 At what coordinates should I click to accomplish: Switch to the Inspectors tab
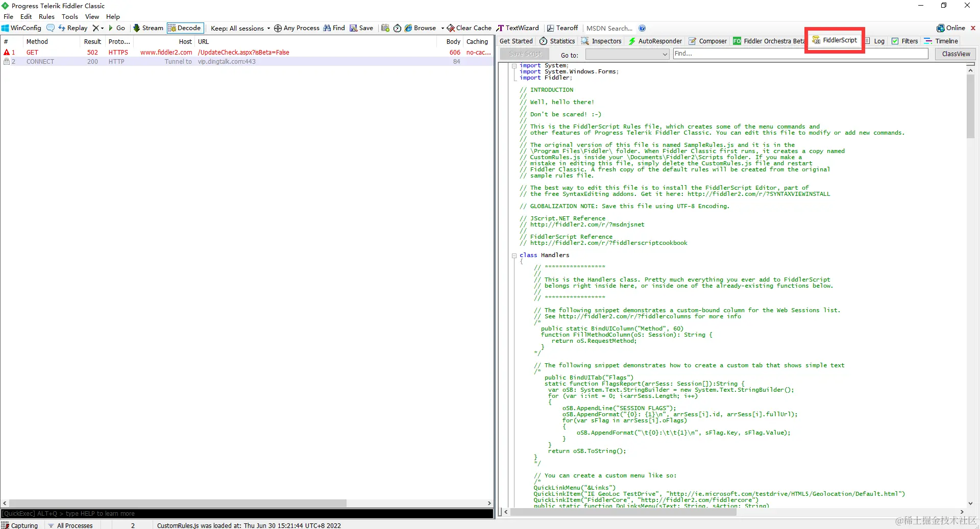(601, 41)
